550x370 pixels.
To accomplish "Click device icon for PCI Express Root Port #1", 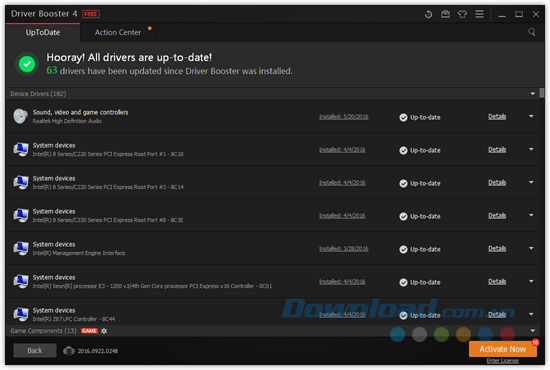I will 21,149.
